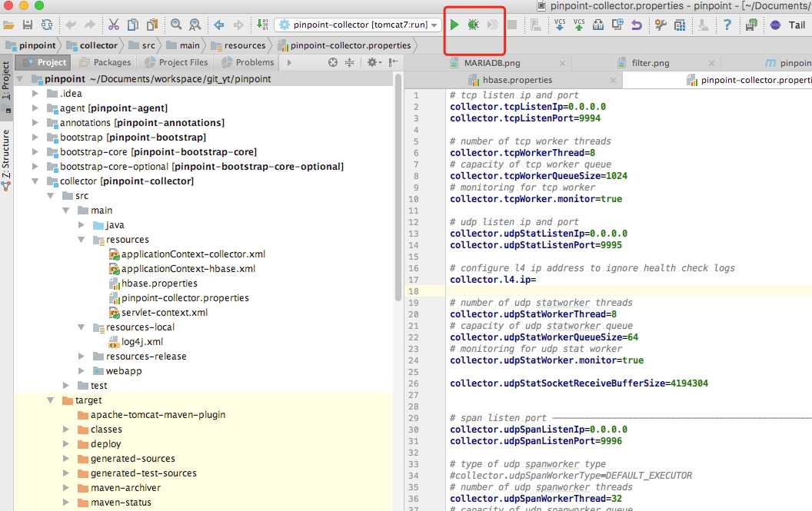Open the Project Structure icon
The height and width of the screenshot is (511, 812).
point(680,25)
